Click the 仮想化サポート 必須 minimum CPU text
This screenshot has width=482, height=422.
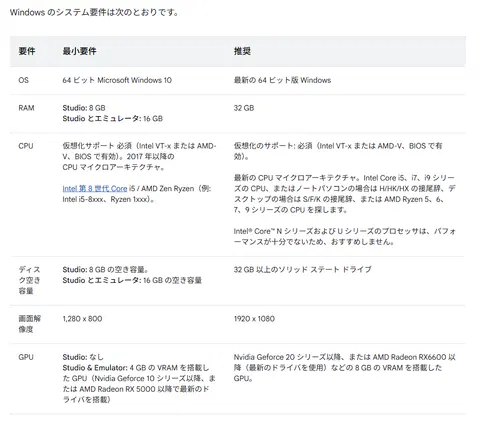(139, 156)
